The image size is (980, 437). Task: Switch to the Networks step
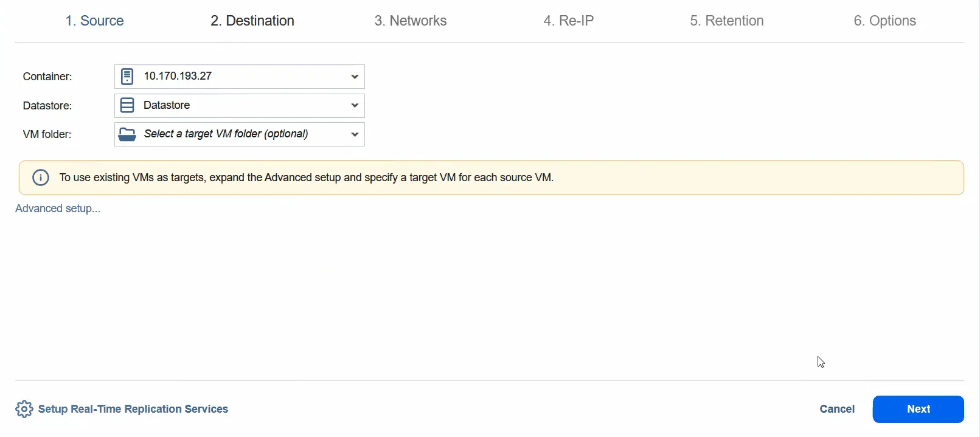[411, 20]
